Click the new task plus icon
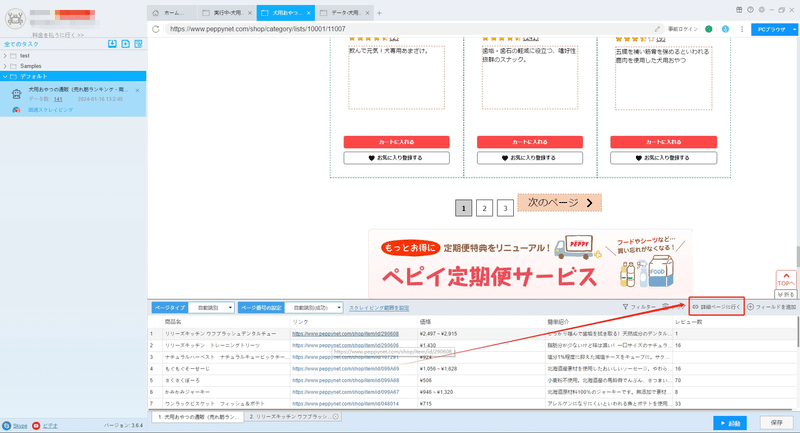 (126, 44)
